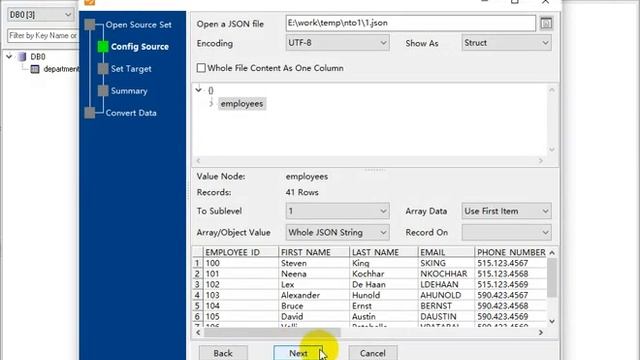The height and width of the screenshot is (360, 640).
Task: Go to Convert Data step
Action: coord(131,113)
